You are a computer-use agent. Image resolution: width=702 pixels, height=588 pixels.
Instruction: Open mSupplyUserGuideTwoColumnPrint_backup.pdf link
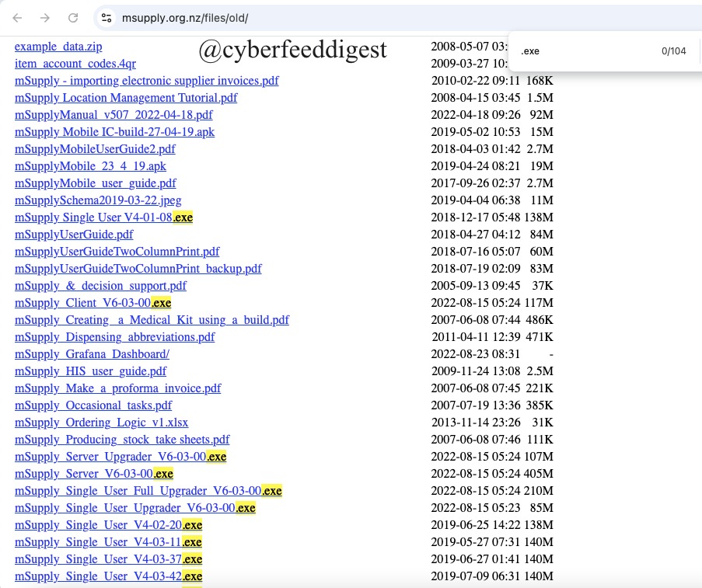[x=138, y=269]
